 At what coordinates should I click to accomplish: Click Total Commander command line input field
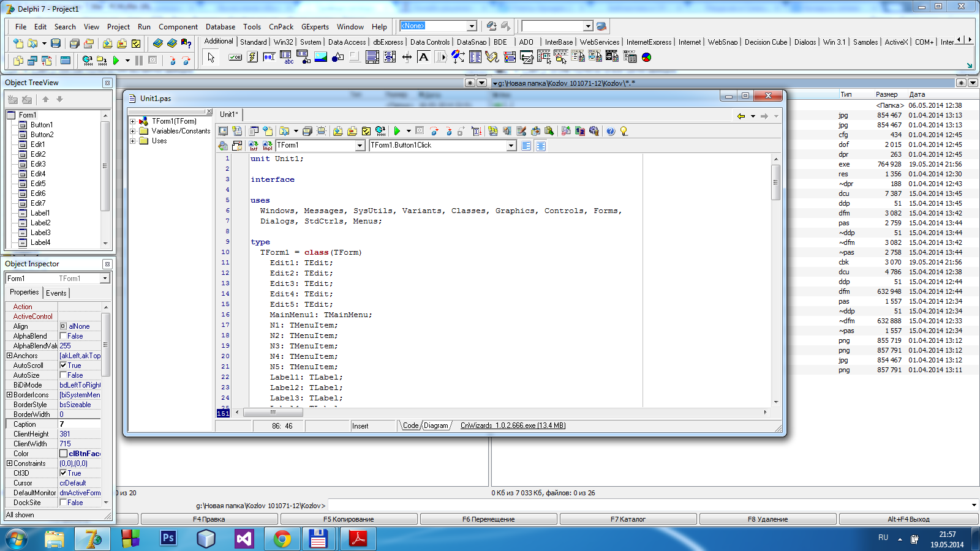(x=650, y=506)
